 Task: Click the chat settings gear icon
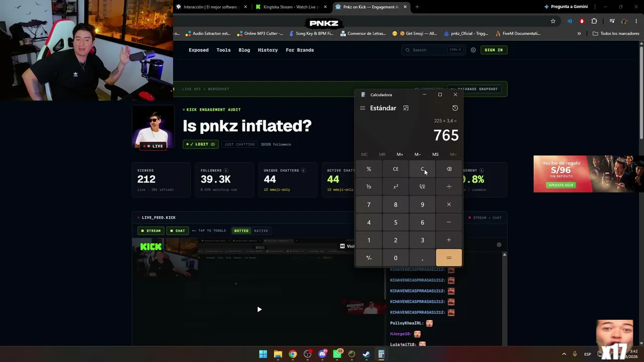[x=499, y=245]
